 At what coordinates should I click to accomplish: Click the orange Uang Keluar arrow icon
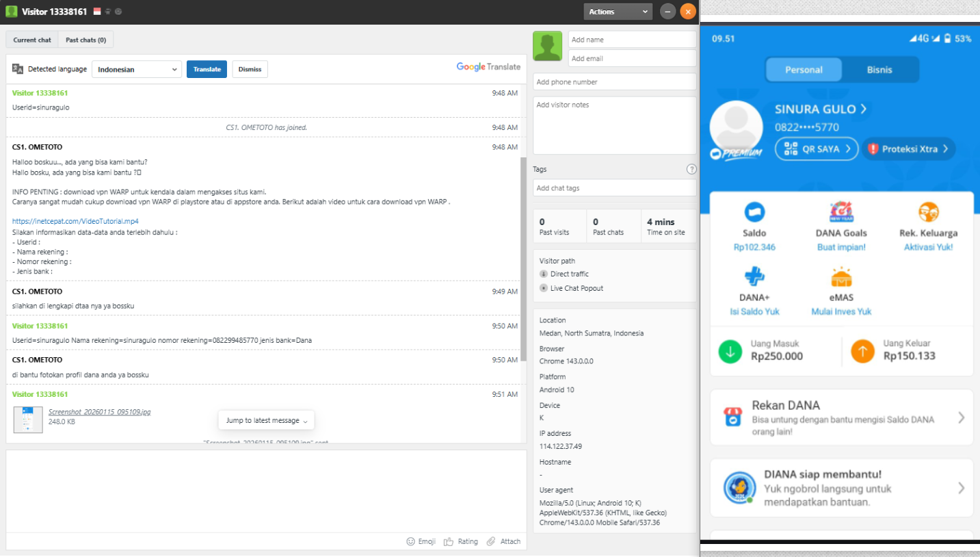coord(862,352)
